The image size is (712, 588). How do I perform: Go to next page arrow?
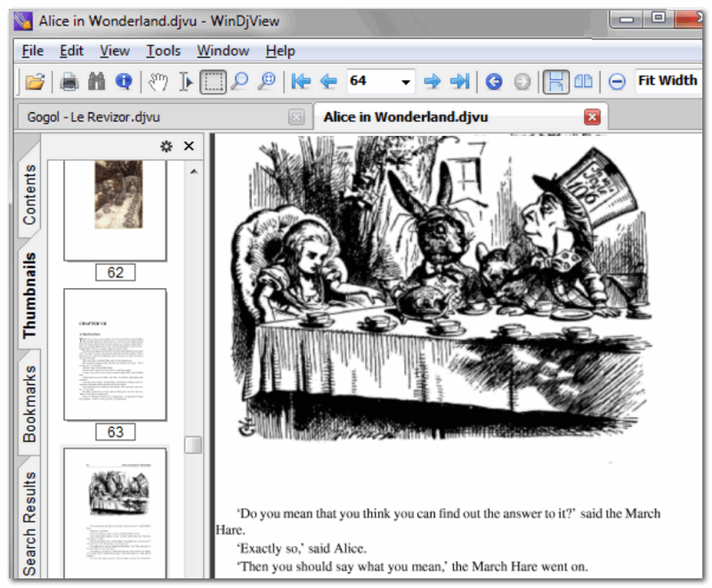pos(433,82)
